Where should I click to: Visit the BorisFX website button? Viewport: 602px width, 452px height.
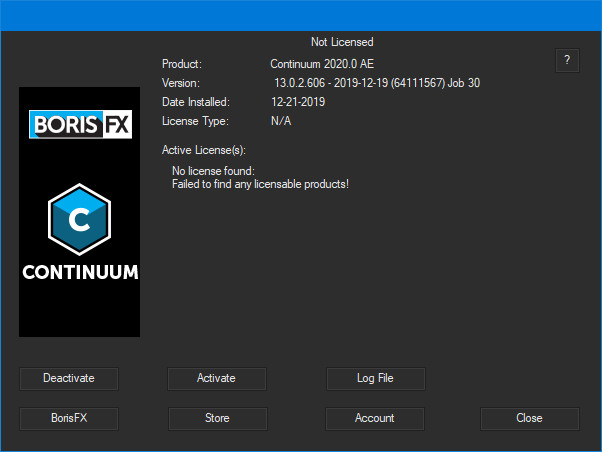tap(69, 418)
